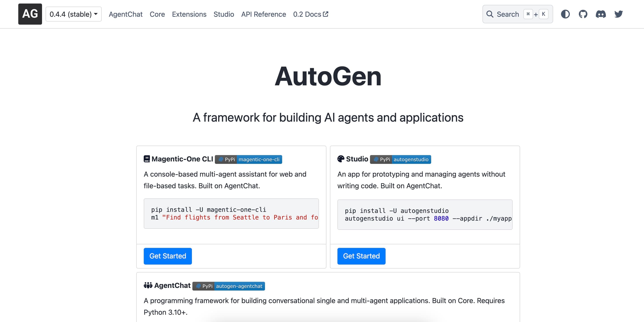Click Get Started for Magentic-One CLI
Screen dimensions: 644x322
(x=168, y=256)
